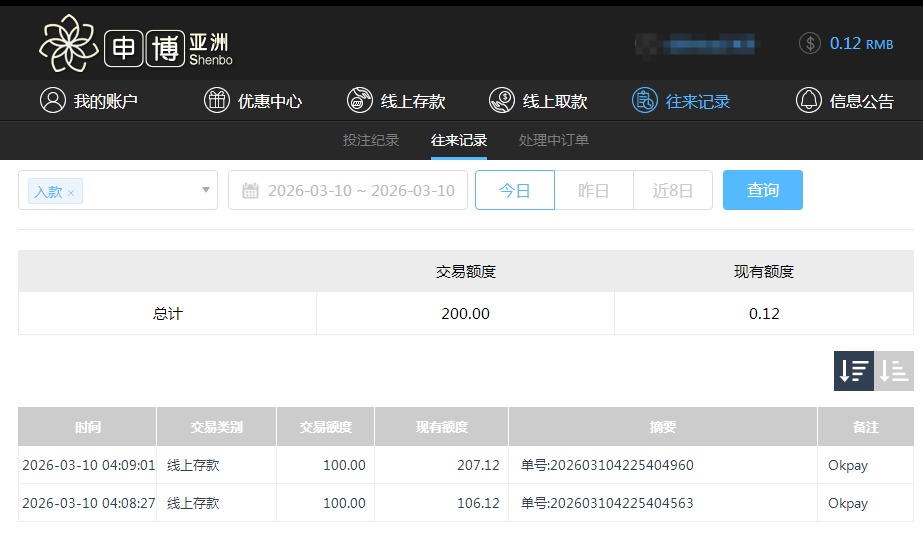Viewport: 923px width, 537px height.
Task: Click 交易额度 summary table header
Action: tap(466, 271)
